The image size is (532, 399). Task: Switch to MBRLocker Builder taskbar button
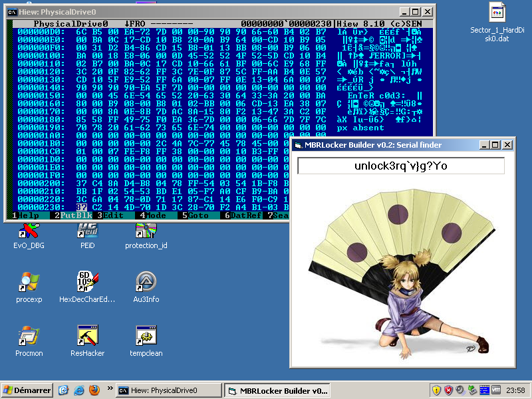tap(277, 390)
